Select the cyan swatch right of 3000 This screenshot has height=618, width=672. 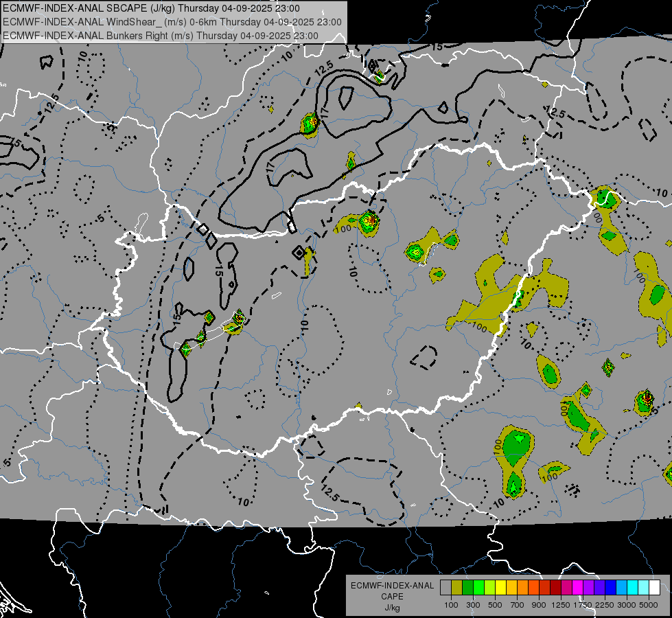click(x=633, y=588)
